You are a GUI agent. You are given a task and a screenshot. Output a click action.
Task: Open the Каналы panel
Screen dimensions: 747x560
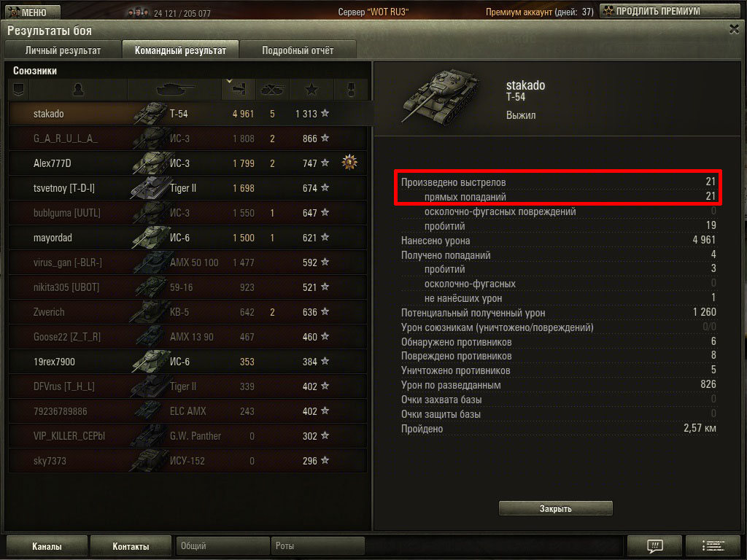click(47, 546)
